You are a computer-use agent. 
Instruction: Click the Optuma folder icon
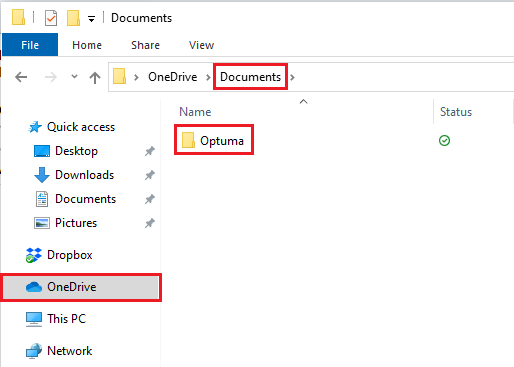tap(188, 140)
